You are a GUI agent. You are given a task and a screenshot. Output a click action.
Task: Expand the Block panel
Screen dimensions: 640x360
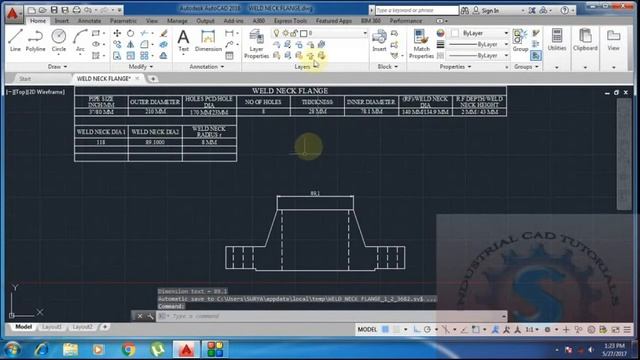[x=387, y=67]
